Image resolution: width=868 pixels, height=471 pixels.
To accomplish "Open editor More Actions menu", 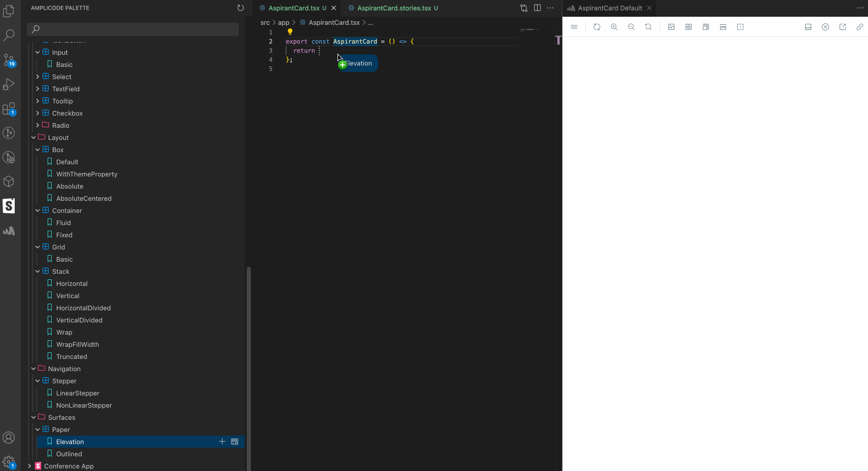I will 550,8.
